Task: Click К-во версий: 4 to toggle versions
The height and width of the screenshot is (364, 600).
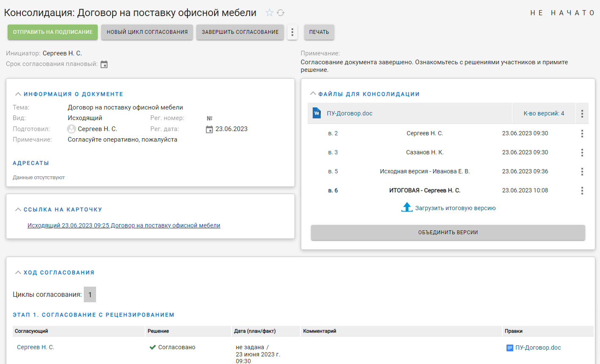Action: [x=544, y=113]
